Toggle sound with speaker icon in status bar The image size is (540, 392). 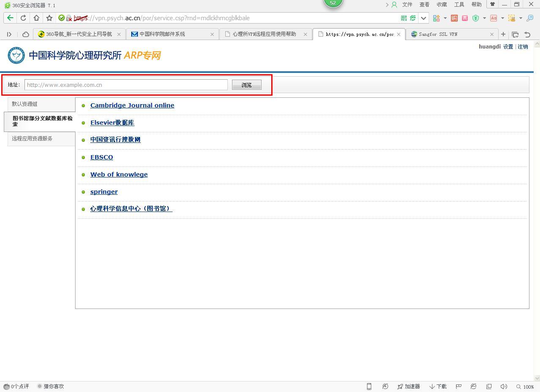[503, 386]
